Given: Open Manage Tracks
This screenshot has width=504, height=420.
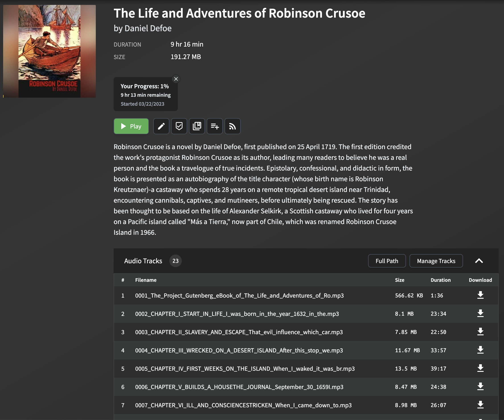Looking at the screenshot, I should (x=436, y=261).
